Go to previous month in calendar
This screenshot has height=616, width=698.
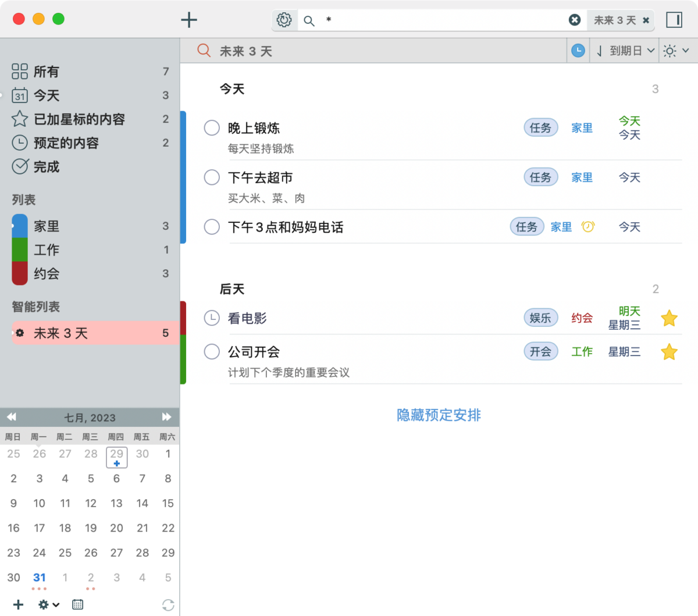(x=12, y=417)
